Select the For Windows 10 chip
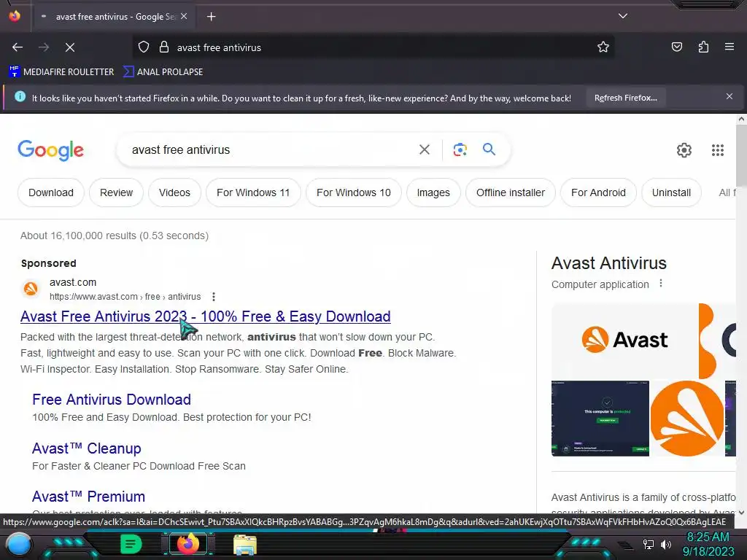 (354, 192)
